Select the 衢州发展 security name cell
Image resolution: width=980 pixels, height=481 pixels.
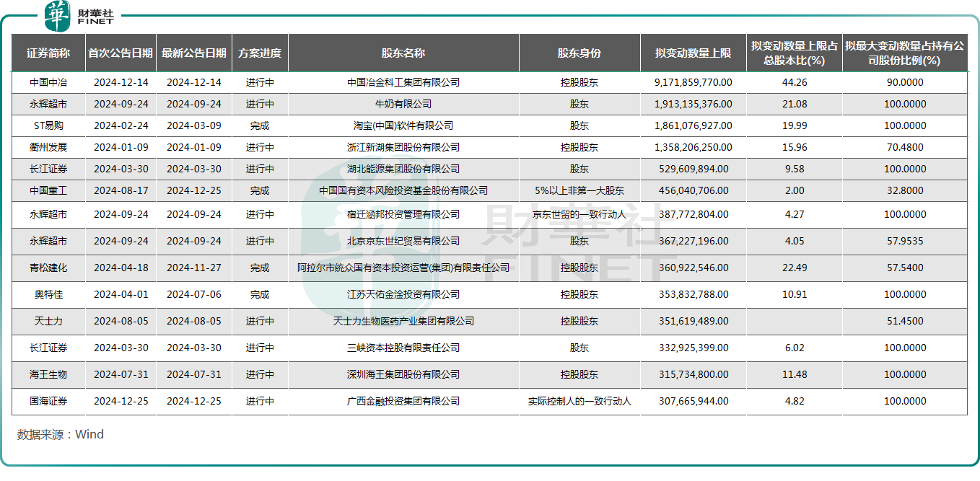click(x=48, y=147)
